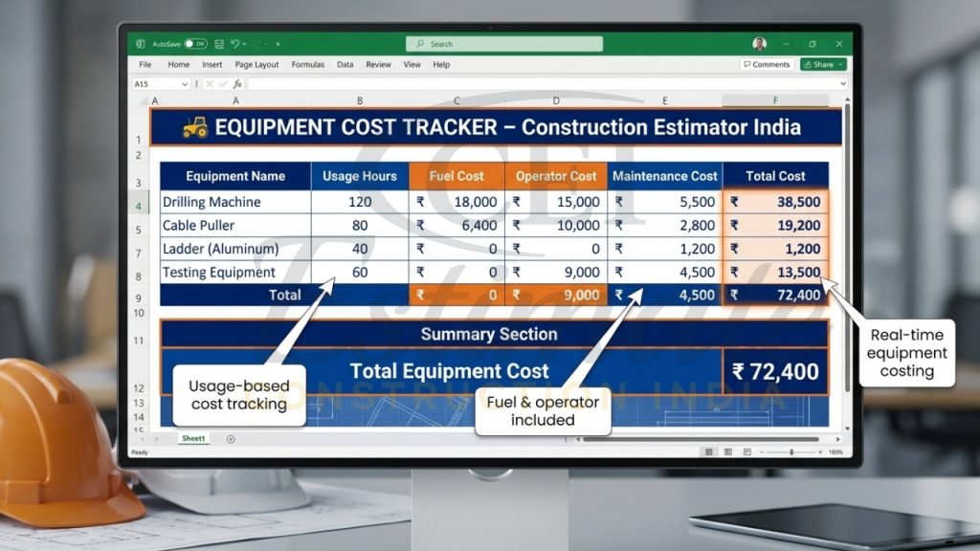Click Drilling Machine total cost 38,500
Image resolution: width=980 pixels, height=551 pixels.
[775, 202]
